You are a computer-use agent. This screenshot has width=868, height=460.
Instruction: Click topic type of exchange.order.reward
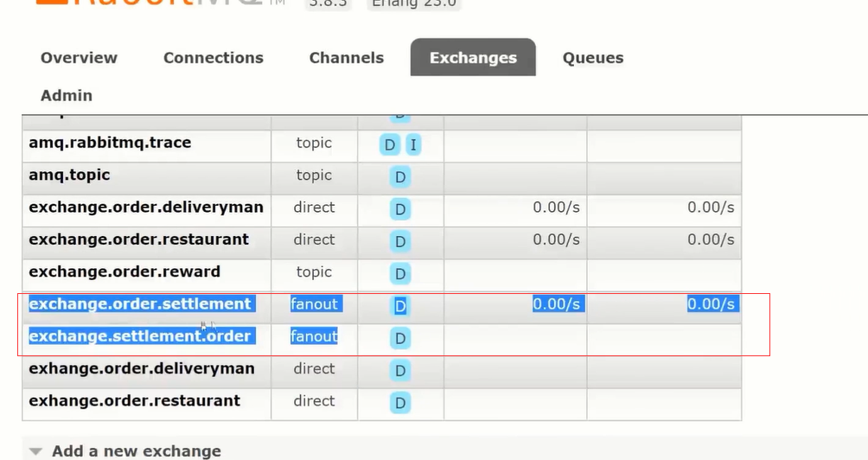314,272
